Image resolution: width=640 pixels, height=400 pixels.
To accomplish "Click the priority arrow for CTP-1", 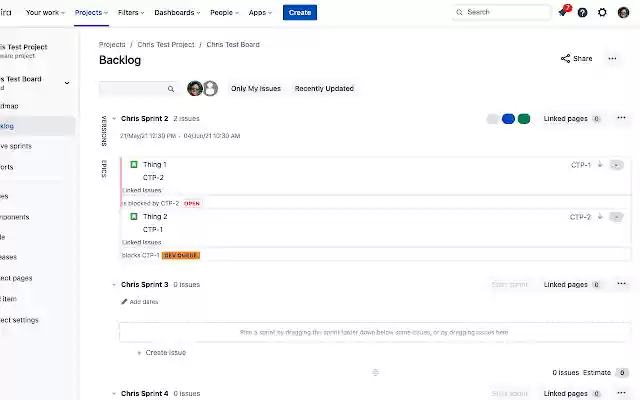I will (600, 164).
